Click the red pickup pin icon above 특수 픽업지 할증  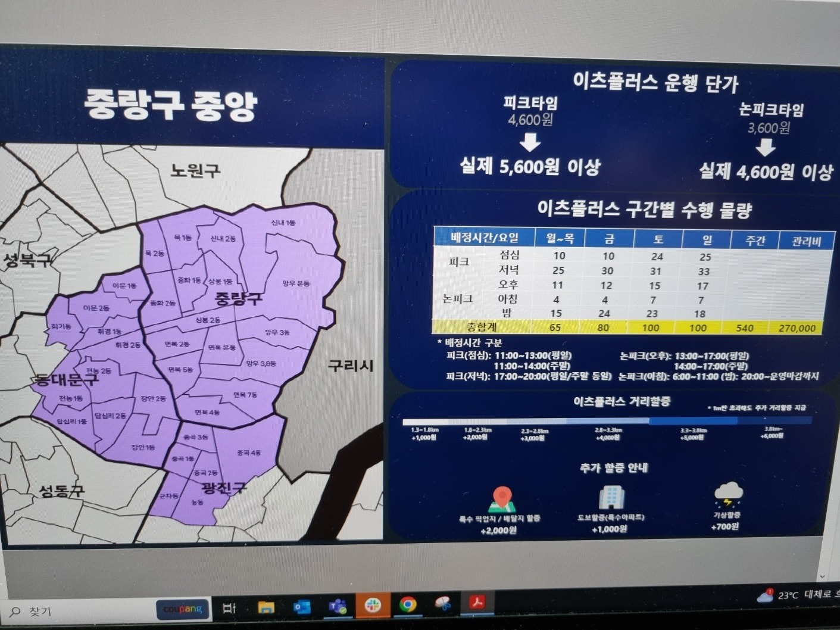coord(502,498)
